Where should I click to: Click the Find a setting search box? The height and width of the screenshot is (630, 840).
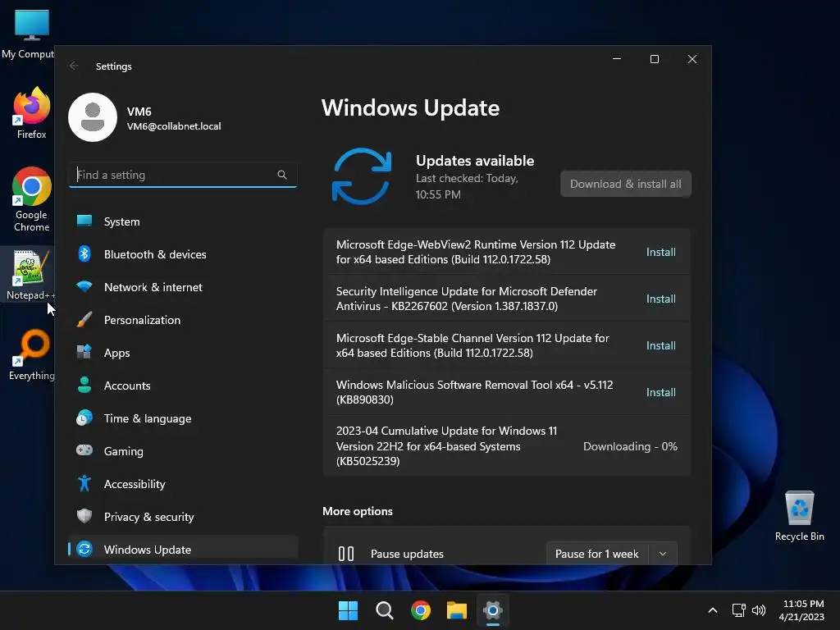point(183,175)
